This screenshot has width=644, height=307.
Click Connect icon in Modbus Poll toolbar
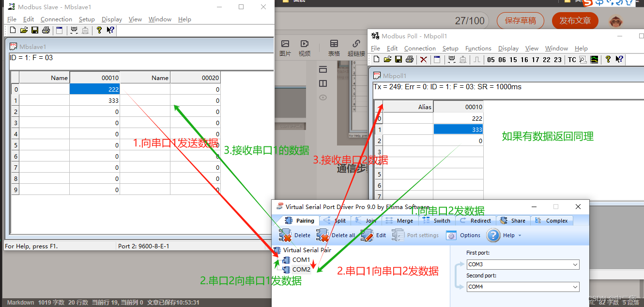click(x=452, y=59)
